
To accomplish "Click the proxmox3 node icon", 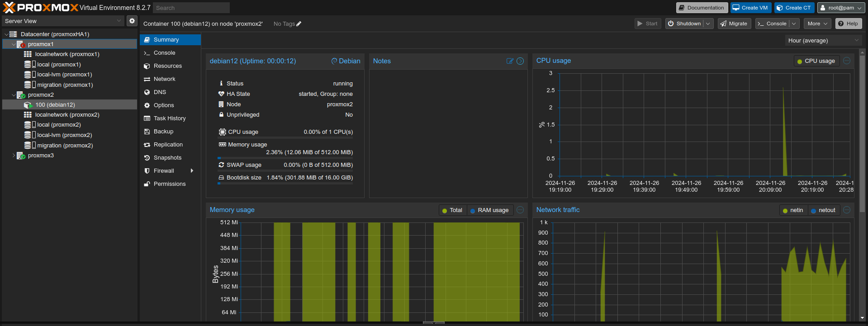I will 21,156.
